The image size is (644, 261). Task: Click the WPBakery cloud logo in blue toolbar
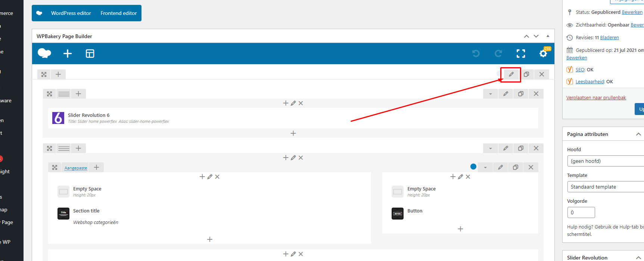(44, 53)
